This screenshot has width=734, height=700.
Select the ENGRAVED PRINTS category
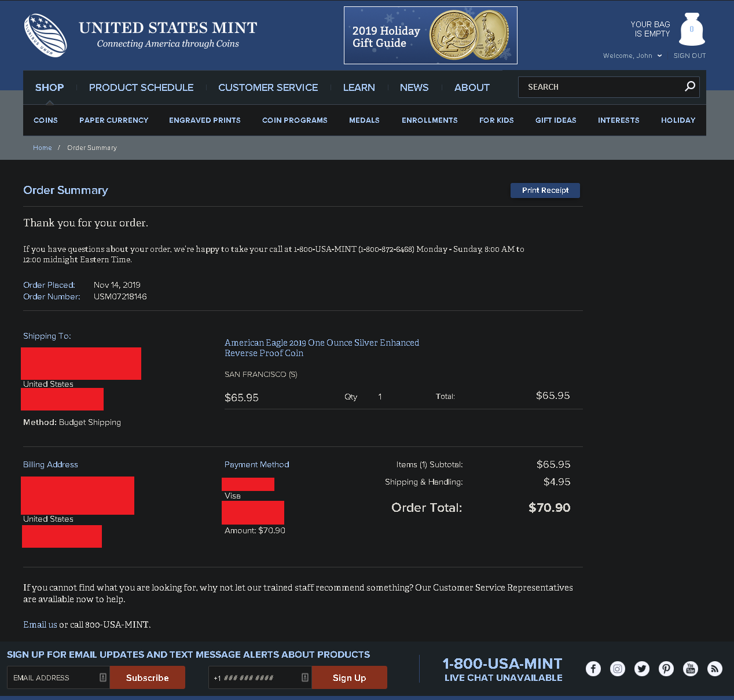tap(205, 120)
